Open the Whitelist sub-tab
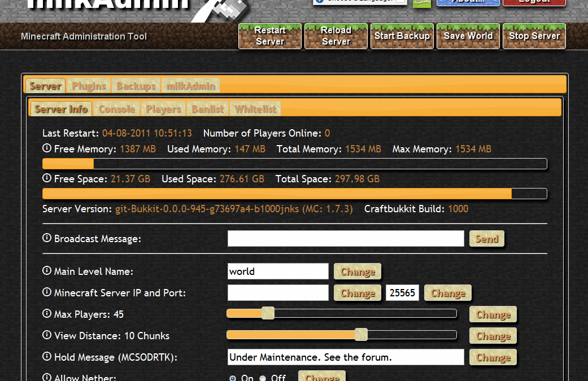The image size is (588, 381). coord(255,109)
